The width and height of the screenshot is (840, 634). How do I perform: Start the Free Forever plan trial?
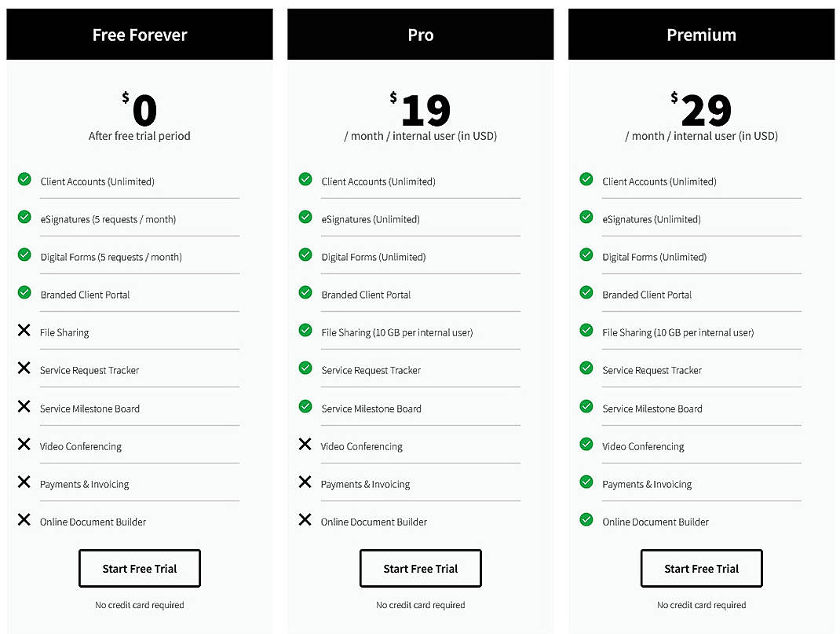click(140, 569)
